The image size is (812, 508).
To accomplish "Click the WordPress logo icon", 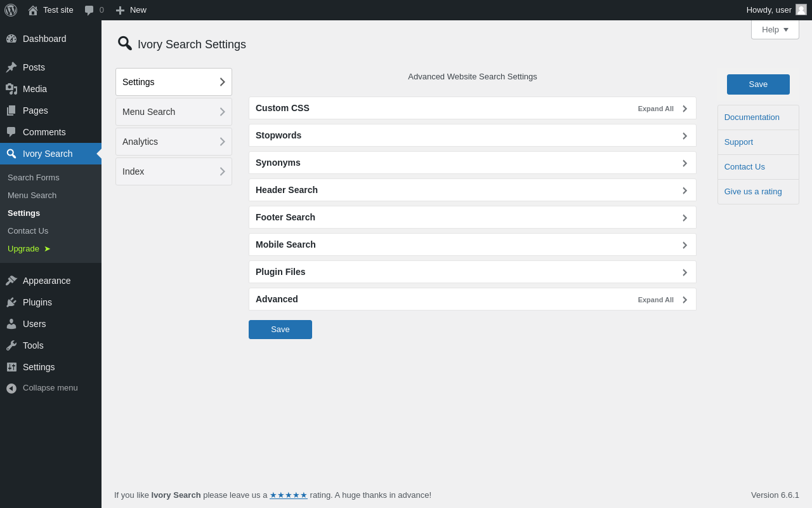I will tap(11, 10).
